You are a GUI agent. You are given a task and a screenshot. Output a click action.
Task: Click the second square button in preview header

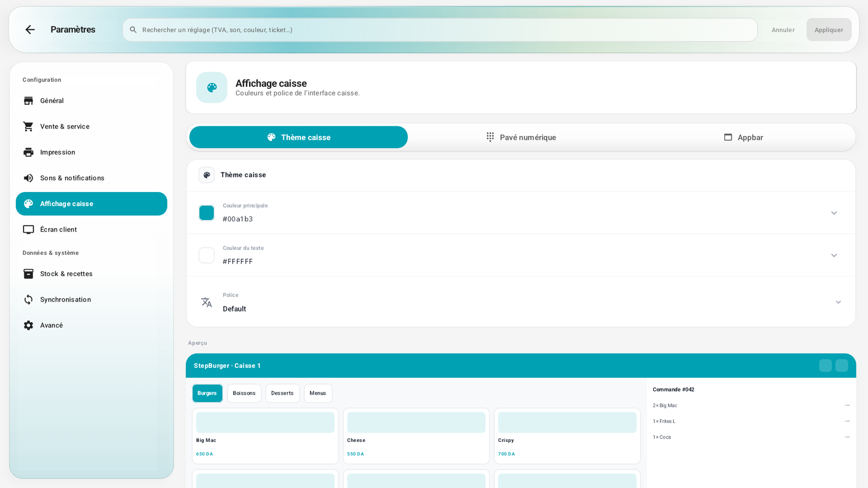pos(841,365)
